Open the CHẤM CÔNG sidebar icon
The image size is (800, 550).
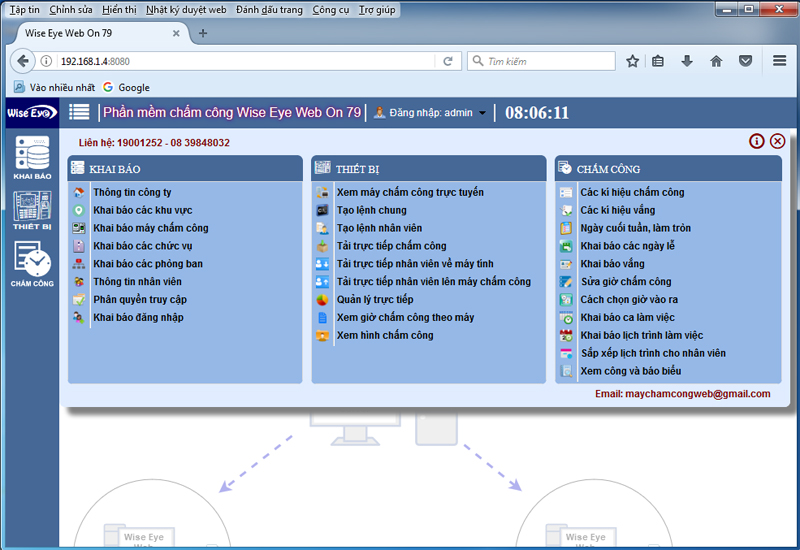(32, 264)
